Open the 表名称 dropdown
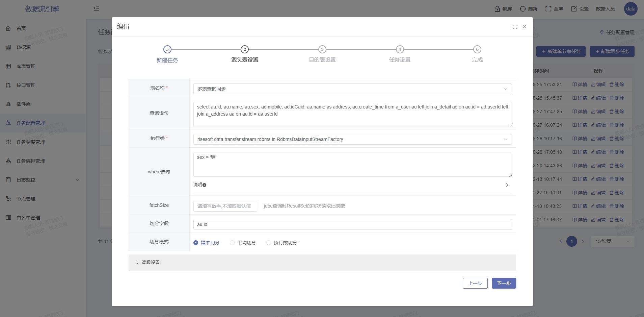644x317 pixels. 352,89
